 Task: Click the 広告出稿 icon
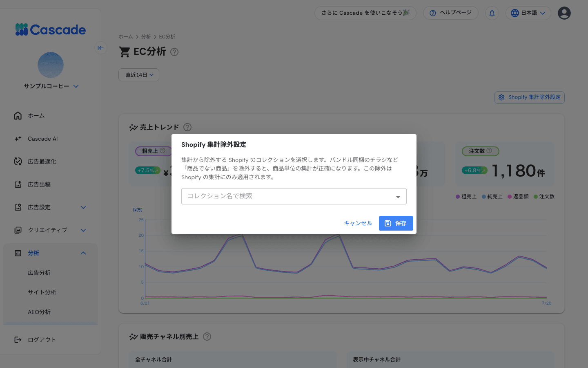(x=18, y=184)
